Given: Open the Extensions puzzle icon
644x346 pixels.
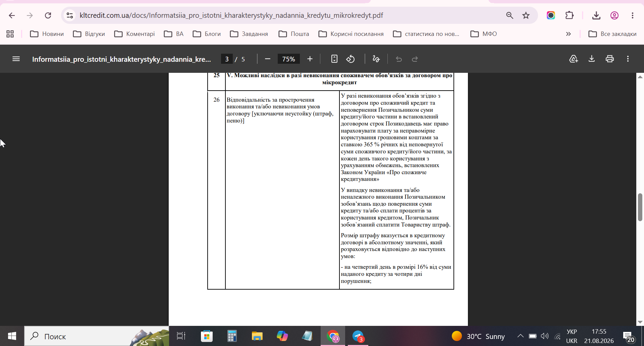Looking at the screenshot, I should coord(569,15).
